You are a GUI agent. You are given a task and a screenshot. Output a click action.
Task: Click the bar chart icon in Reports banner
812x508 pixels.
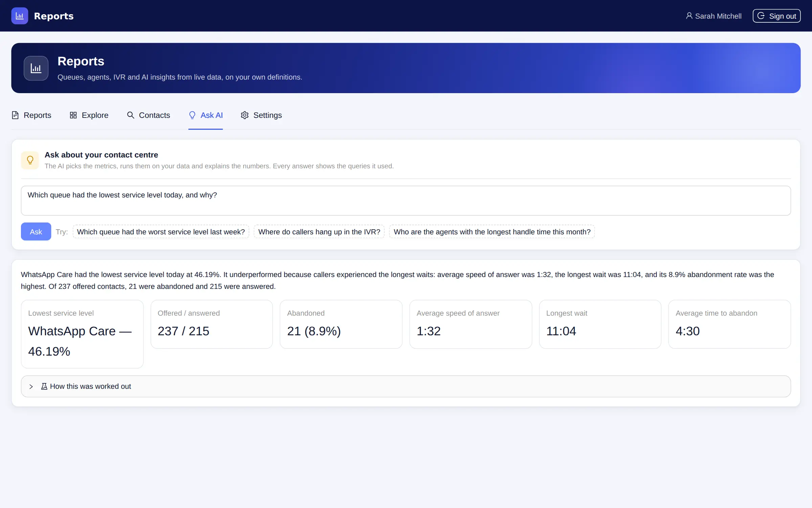(x=36, y=68)
